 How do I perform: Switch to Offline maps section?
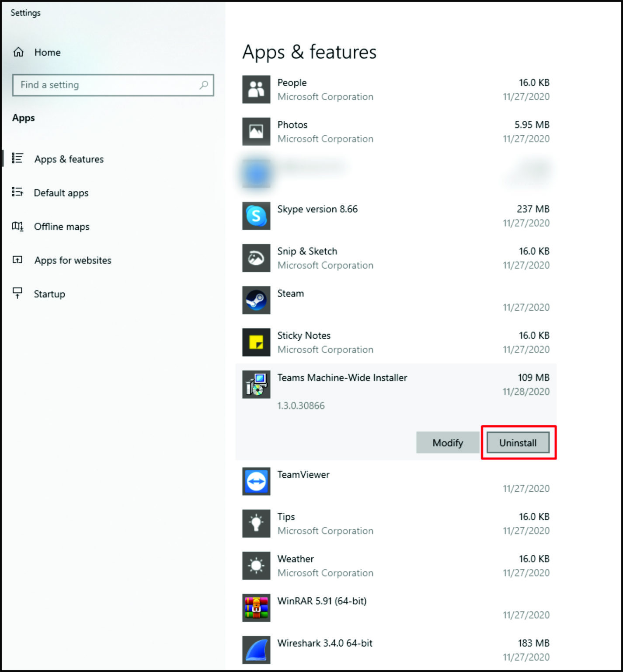click(61, 226)
